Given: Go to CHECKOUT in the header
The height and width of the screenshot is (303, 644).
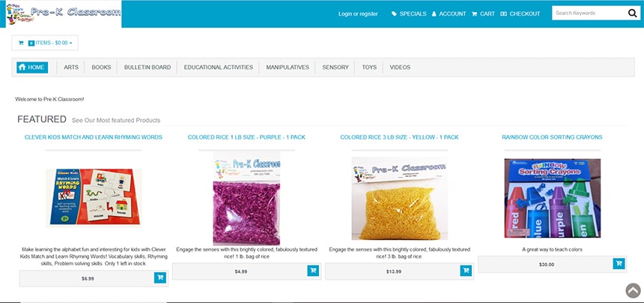Looking at the screenshot, I should 520,14.
